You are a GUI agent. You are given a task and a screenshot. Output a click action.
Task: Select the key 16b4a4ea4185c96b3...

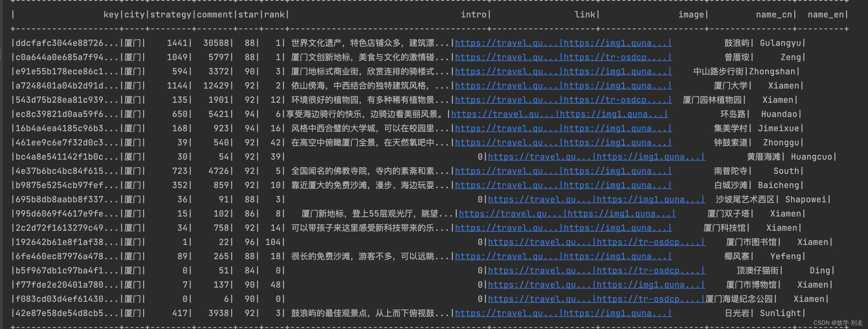[x=67, y=128]
